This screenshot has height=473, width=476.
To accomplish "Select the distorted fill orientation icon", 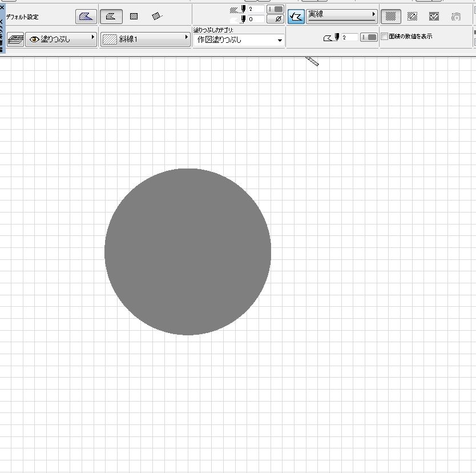I will click(x=434, y=16).
